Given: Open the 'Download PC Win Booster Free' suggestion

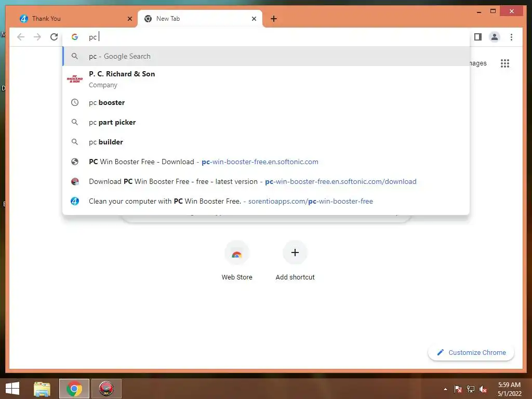Looking at the screenshot, I should tap(266, 181).
